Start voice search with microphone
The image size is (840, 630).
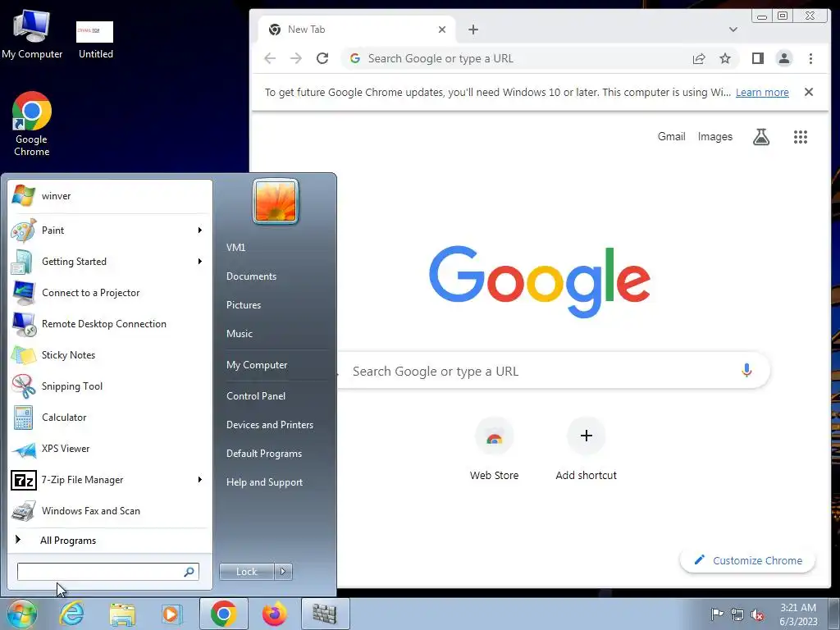tap(746, 370)
